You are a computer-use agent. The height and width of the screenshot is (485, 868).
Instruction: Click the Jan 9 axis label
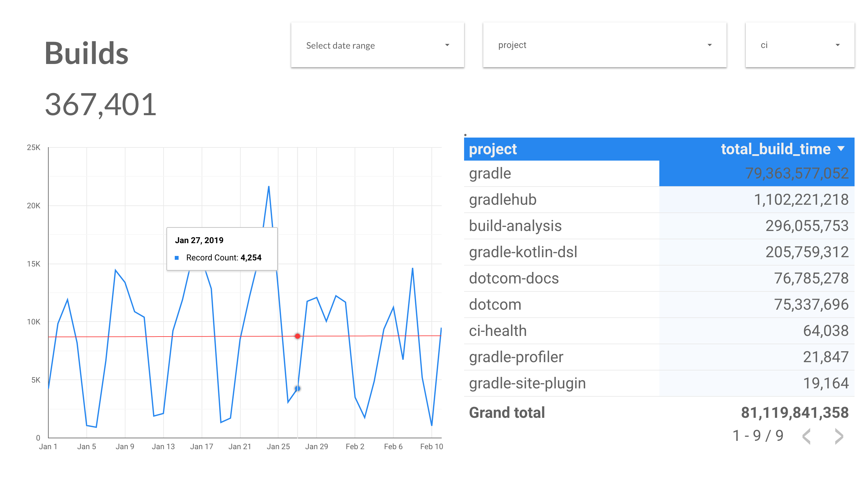[x=125, y=447]
